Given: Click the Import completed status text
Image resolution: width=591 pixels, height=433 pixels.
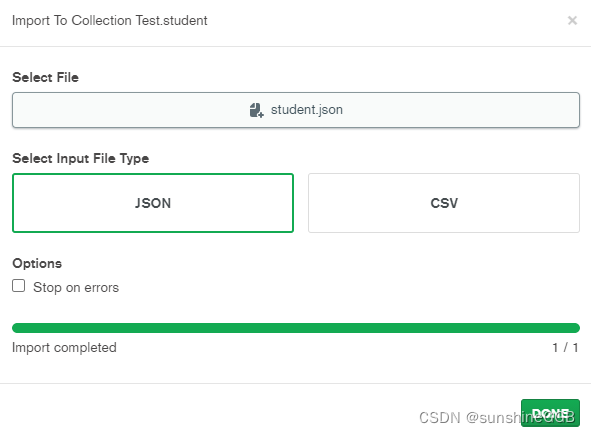Looking at the screenshot, I should point(64,347).
